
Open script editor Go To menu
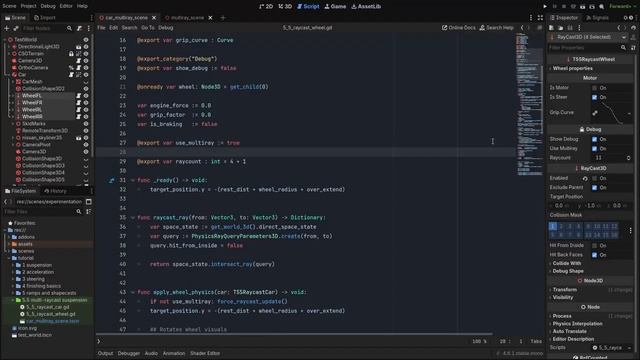(148, 28)
